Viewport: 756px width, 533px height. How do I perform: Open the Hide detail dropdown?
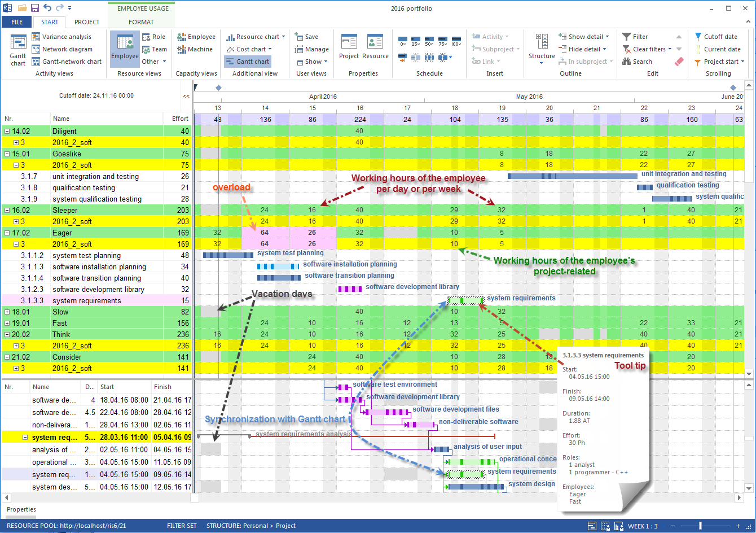coord(582,49)
